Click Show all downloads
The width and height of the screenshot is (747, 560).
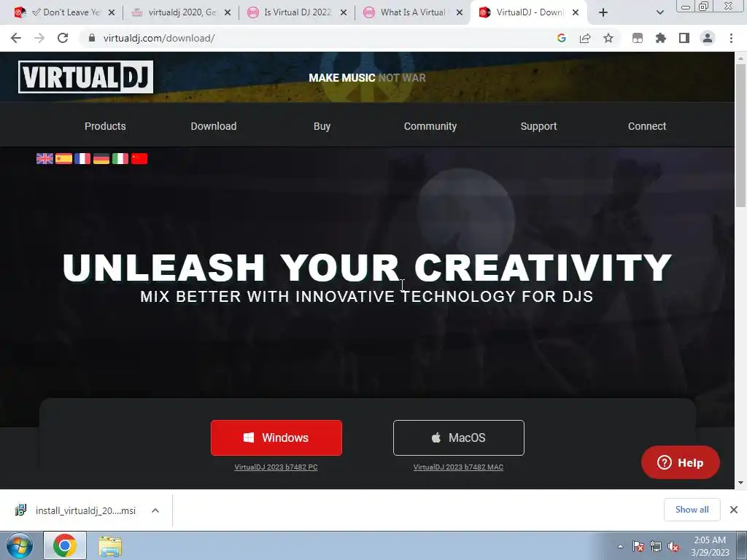692,510
